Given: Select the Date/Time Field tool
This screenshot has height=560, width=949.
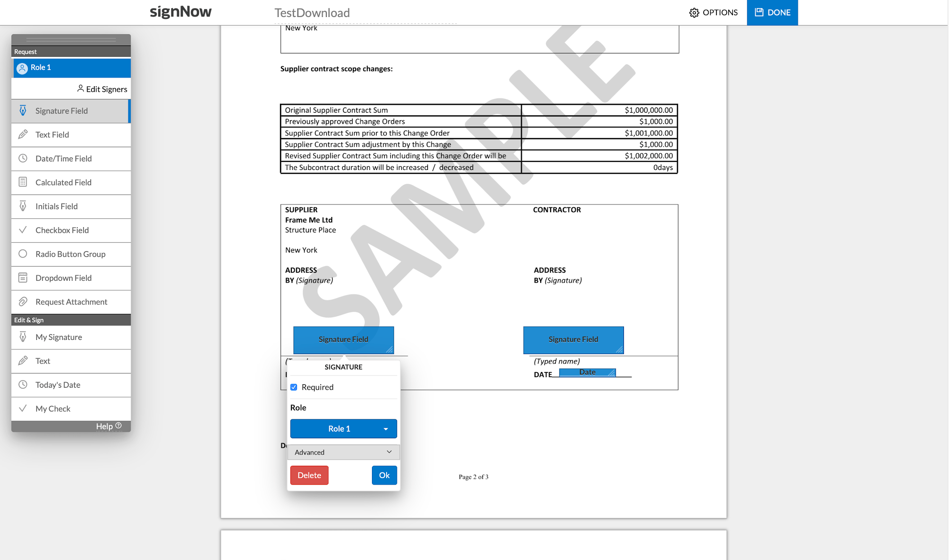Looking at the screenshot, I should [x=64, y=158].
